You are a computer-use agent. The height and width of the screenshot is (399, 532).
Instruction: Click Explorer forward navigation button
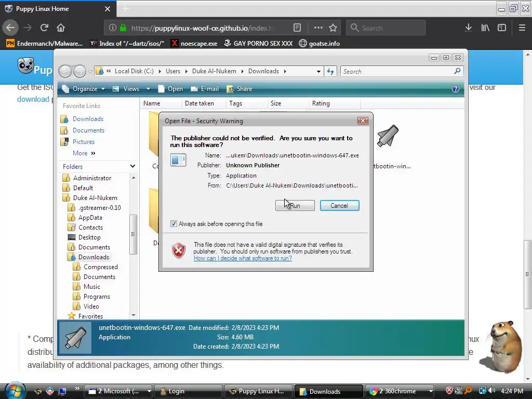[x=79, y=71]
